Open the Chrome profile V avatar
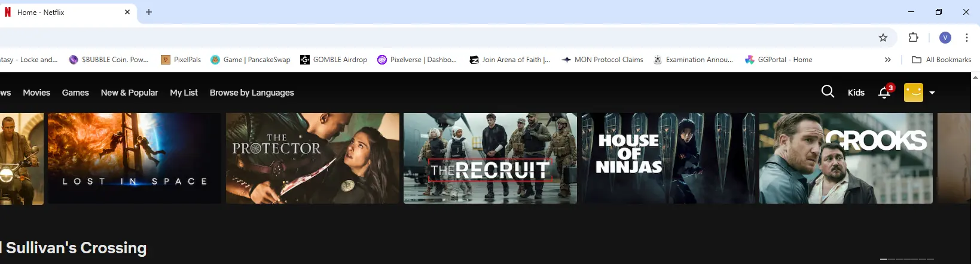Image resolution: width=980 pixels, height=264 pixels. coord(945,38)
